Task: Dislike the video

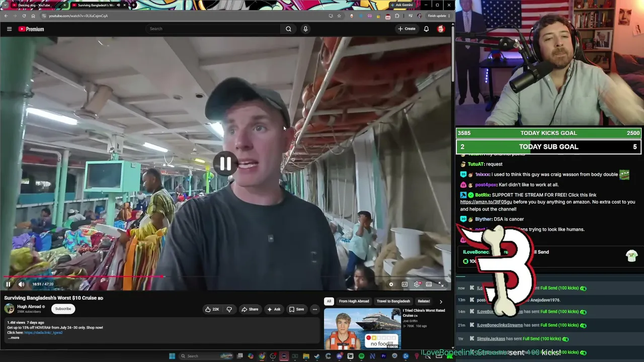Action: [229, 309]
